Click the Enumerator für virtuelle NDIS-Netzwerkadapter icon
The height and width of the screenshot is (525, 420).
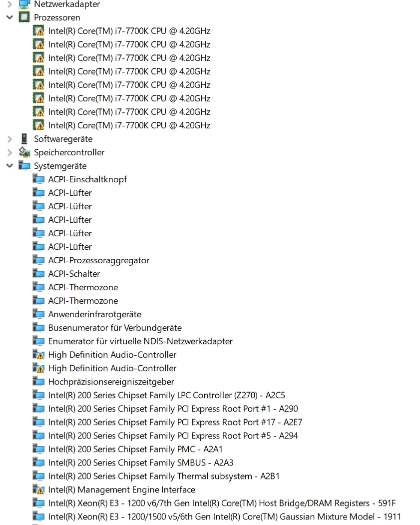(x=38, y=341)
